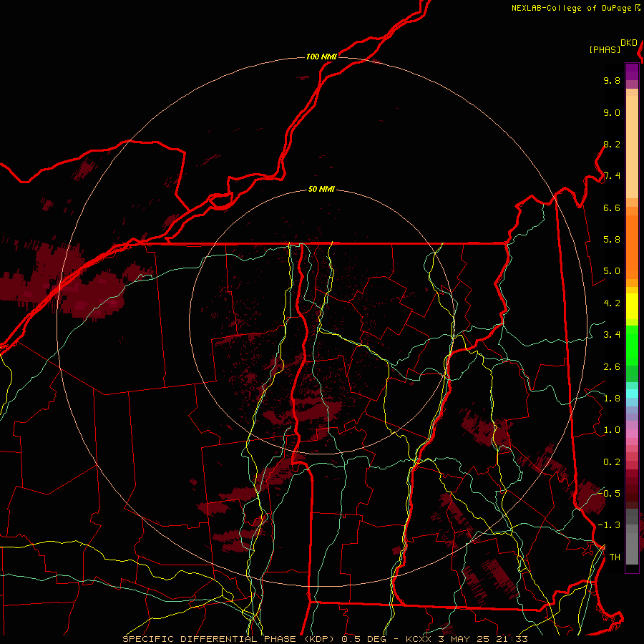The height and width of the screenshot is (644, 644).
Task: Click the NEXLAB-College of DuPage label
Action: coord(571,8)
